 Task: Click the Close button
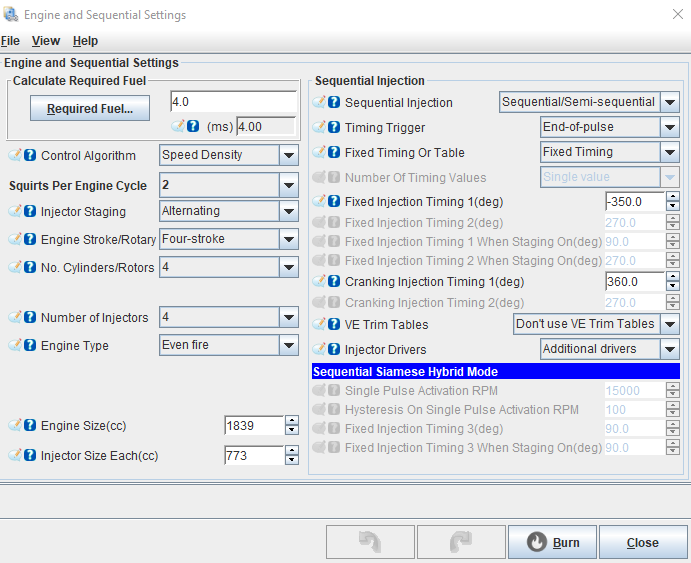click(x=643, y=542)
